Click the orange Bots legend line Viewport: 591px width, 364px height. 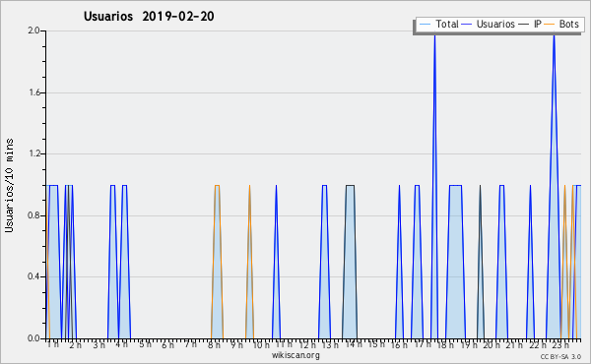(x=550, y=25)
